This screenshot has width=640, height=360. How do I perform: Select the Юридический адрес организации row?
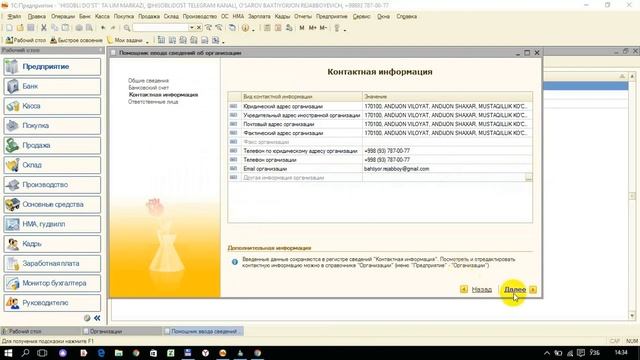[x=380, y=106]
